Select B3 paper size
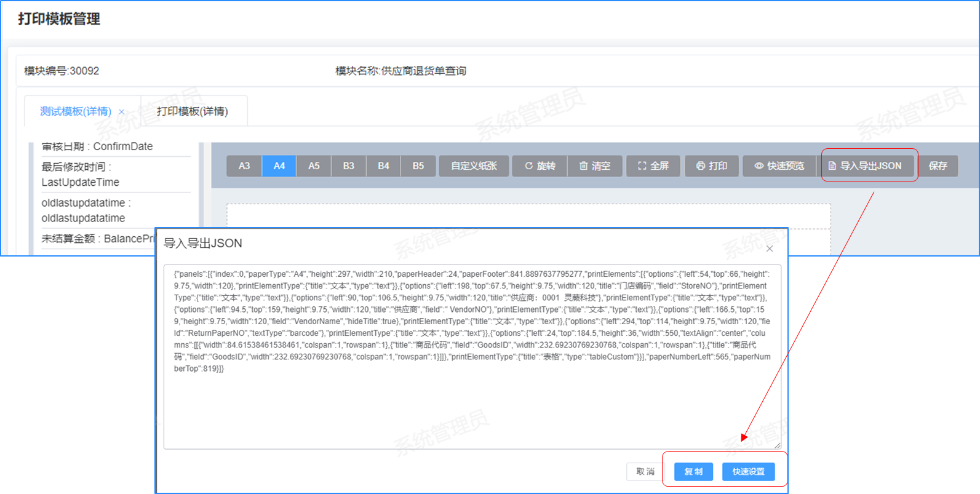The image size is (980, 494). pos(349,166)
